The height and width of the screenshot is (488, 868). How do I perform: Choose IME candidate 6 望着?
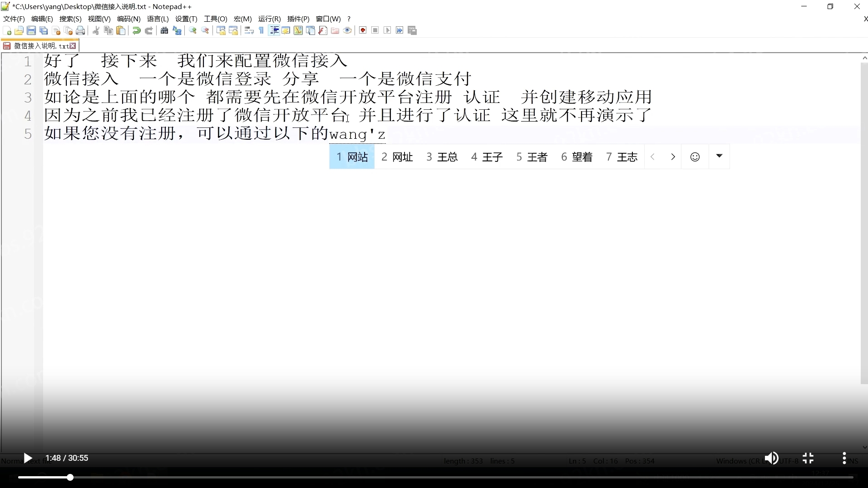pyautogui.click(x=577, y=157)
